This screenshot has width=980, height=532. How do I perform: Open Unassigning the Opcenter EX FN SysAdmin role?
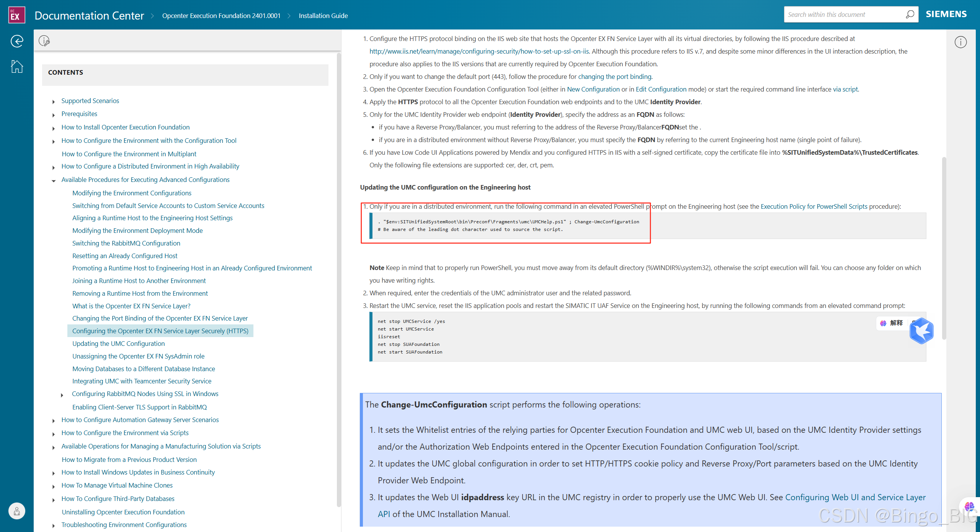138,356
